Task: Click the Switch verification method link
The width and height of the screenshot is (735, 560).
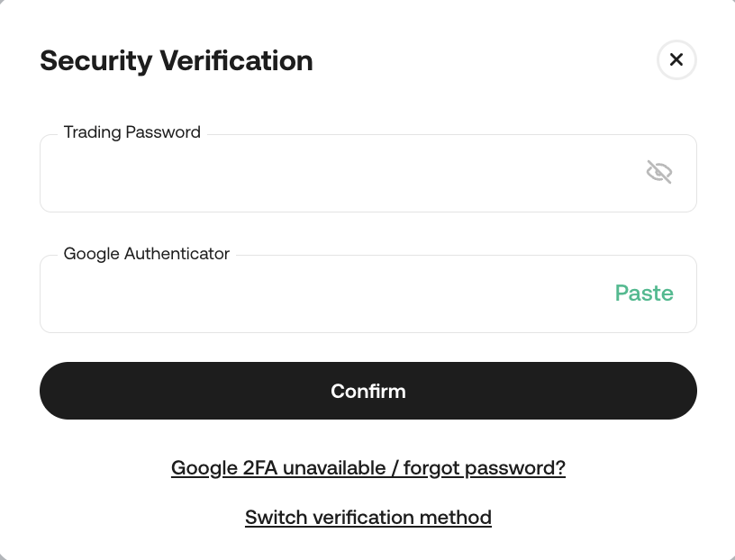Action: pos(368,518)
